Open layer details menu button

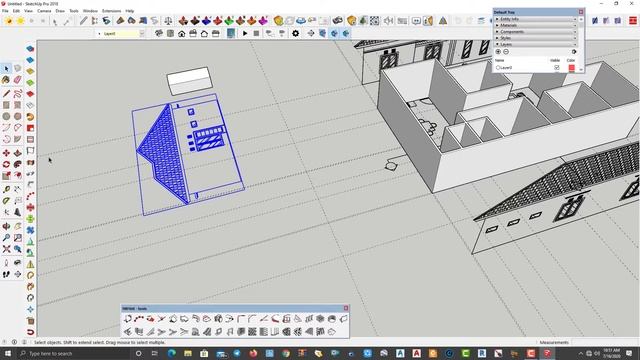pyautogui.click(x=574, y=51)
